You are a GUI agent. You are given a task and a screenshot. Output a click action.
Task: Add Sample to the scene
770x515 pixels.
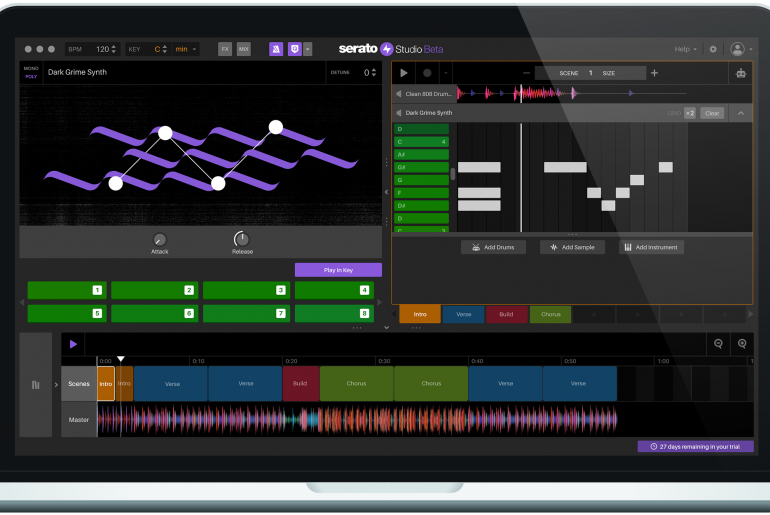[572, 247]
